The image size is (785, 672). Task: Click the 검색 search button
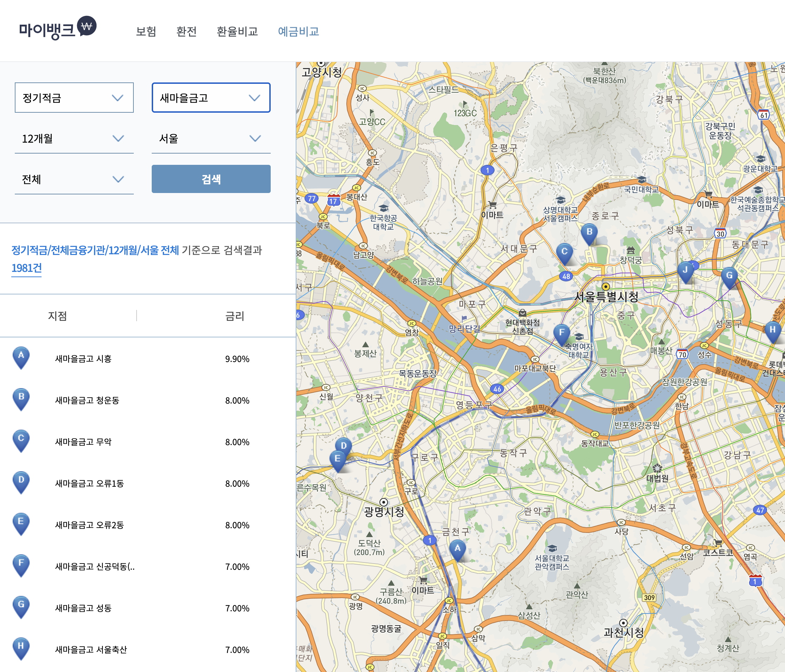click(211, 179)
